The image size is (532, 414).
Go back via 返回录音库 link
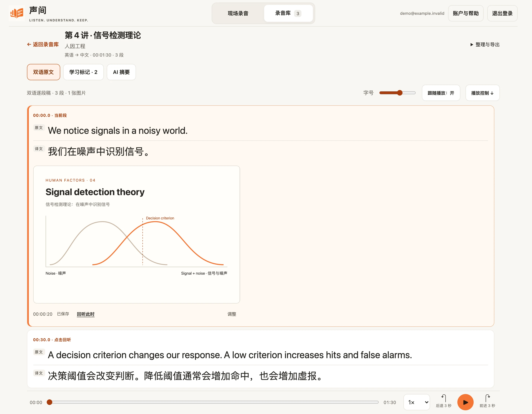coord(43,44)
